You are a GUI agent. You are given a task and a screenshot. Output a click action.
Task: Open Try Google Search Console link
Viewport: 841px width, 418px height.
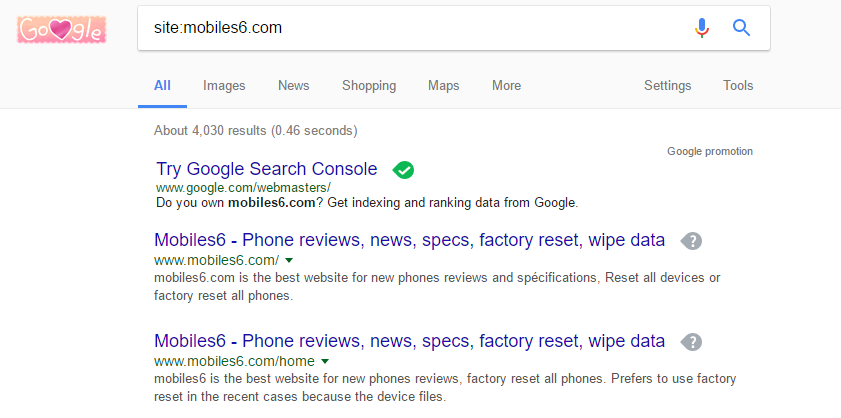point(267,169)
